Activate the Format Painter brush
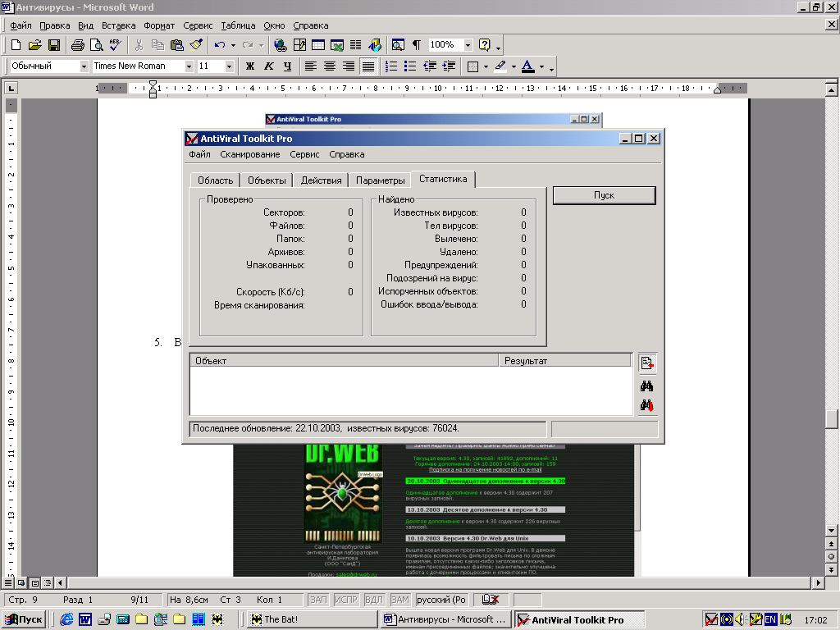 (195, 45)
